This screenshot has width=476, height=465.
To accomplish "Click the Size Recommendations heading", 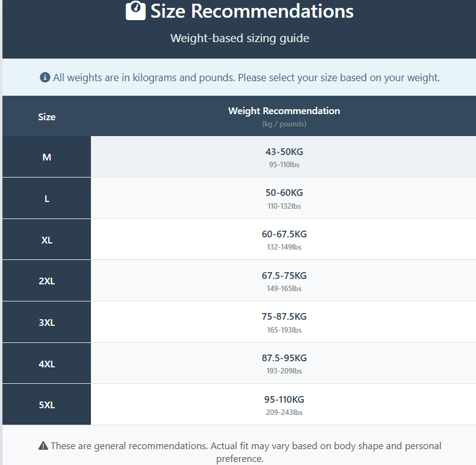I will (252, 11).
